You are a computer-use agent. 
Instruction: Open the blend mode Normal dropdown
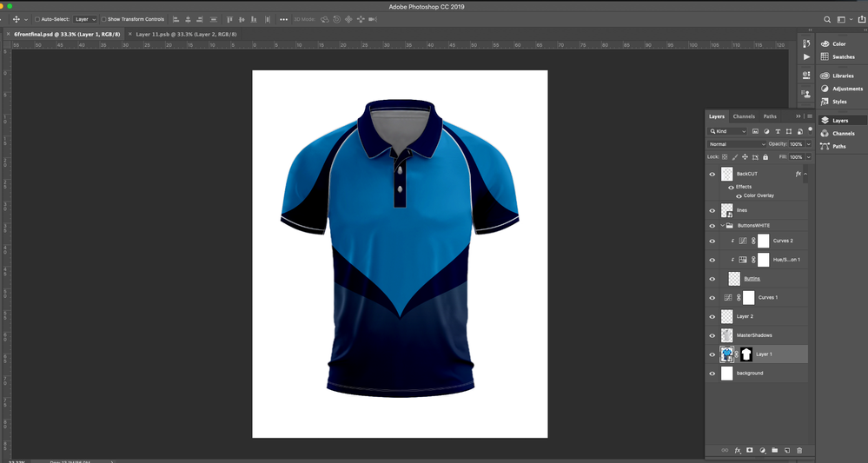[x=737, y=144]
